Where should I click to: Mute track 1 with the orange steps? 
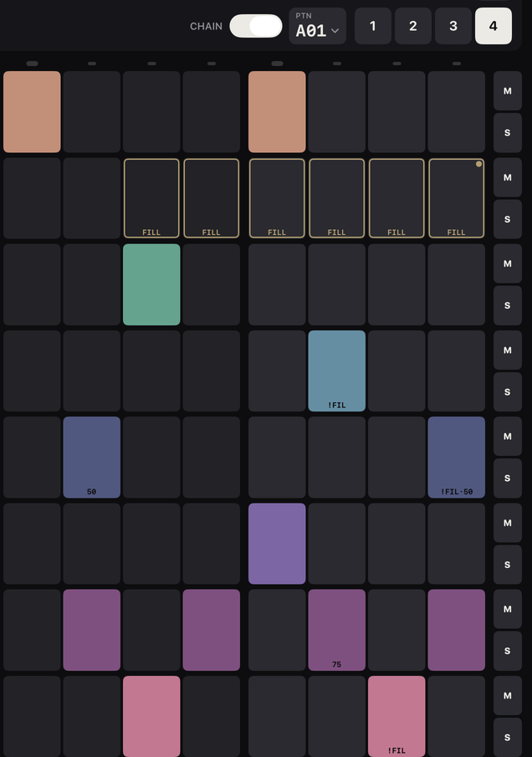508,91
